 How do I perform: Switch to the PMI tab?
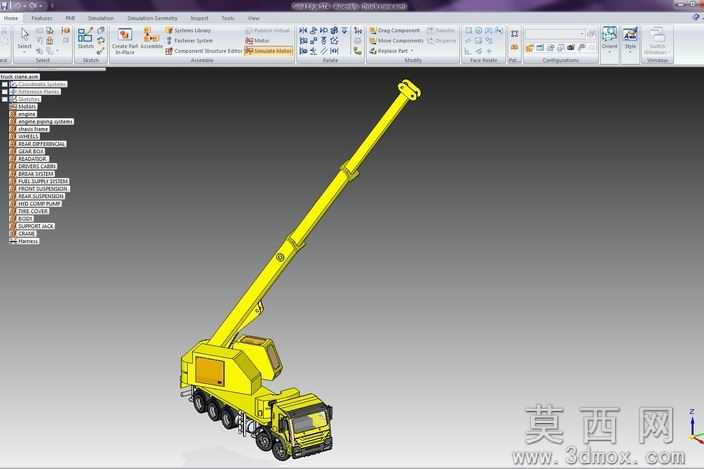pyautogui.click(x=70, y=18)
